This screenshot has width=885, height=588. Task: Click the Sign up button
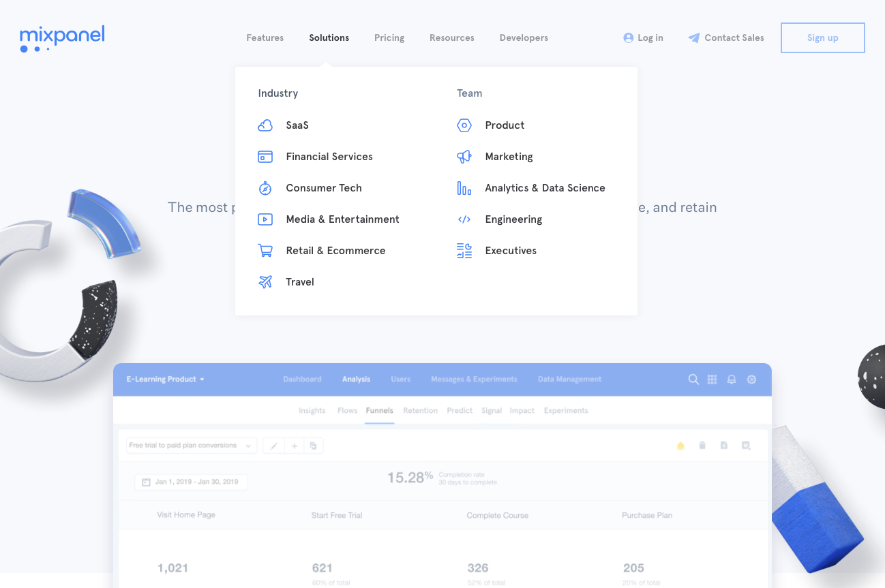tap(823, 38)
